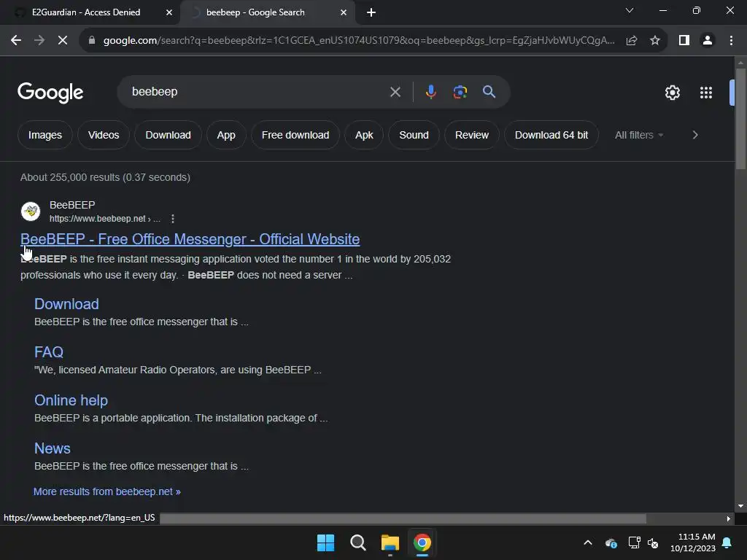
Task: Open Windows taskbar search
Action: pos(357,542)
